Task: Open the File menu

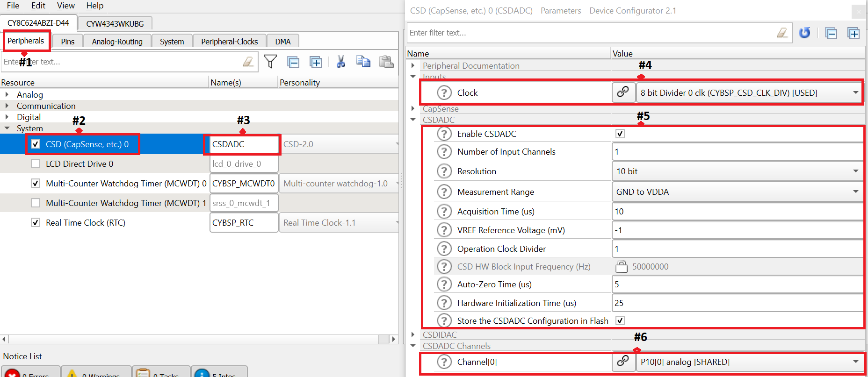Action: pyautogui.click(x=13, y=6)
